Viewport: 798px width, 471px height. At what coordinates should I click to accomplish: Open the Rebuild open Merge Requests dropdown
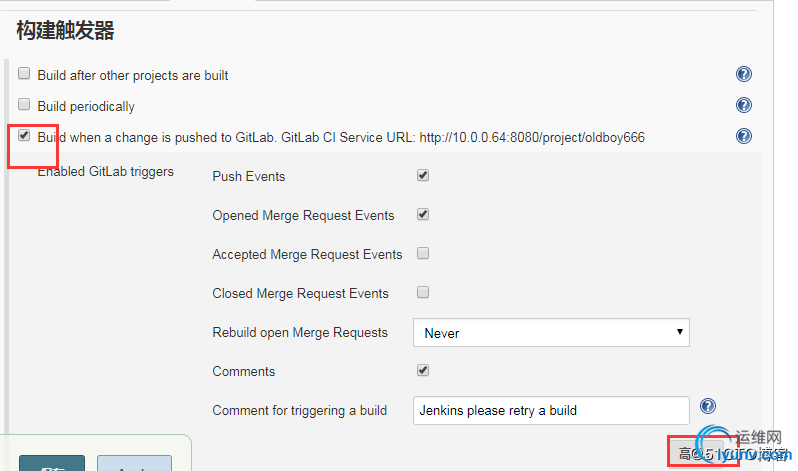tap(551, 333)
